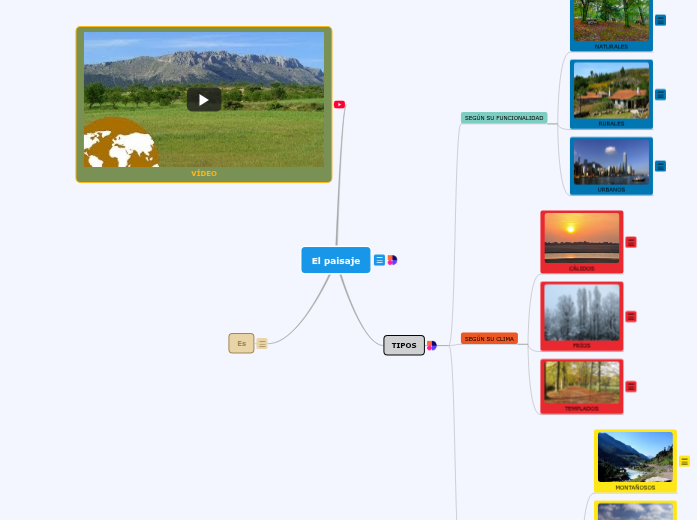Click the CÁLIDOS sunset thumbnail
Viewport: 697px width, 520px height.
coord(581,238)
